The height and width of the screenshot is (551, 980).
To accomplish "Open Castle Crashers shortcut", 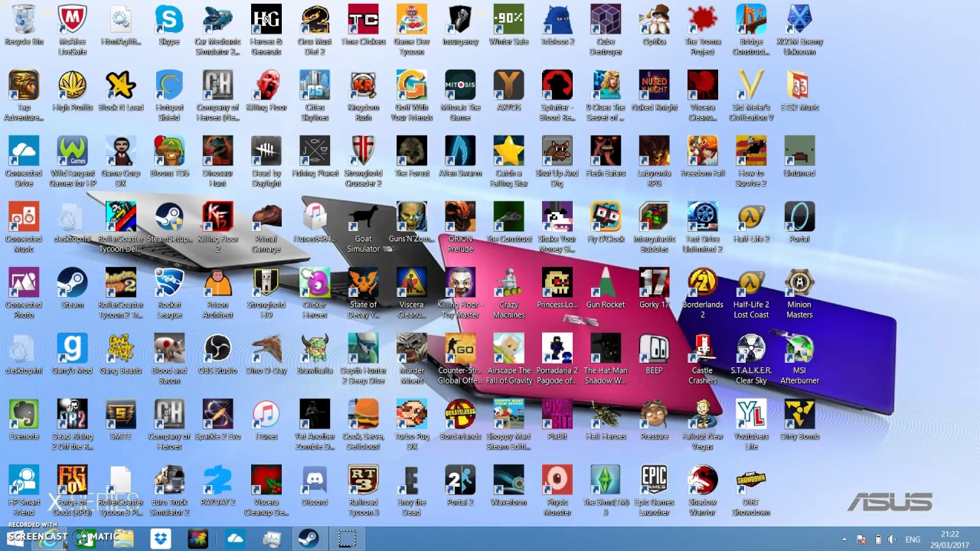I will (702, 359).
